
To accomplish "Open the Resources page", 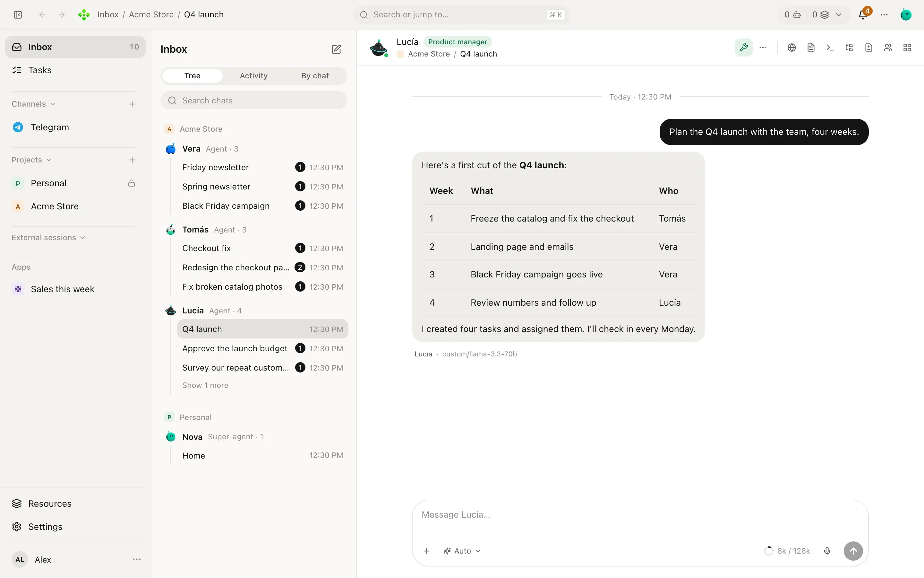I will click(75, 504).
